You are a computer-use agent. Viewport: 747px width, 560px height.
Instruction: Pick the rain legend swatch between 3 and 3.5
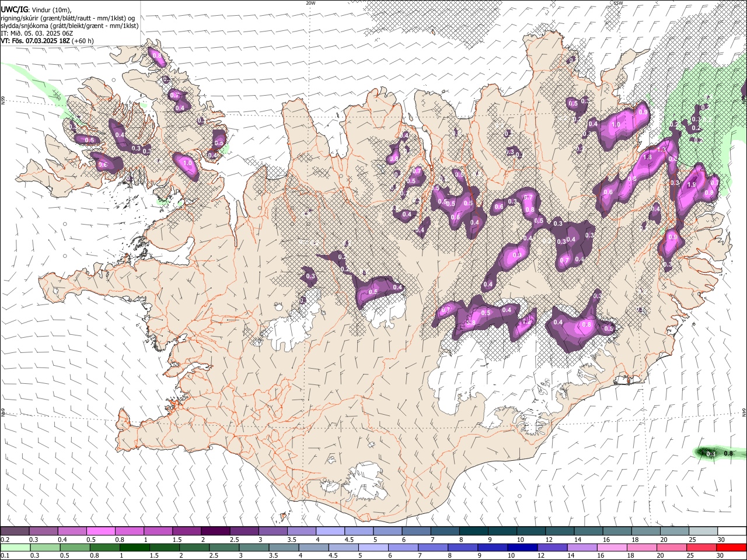(x=254, y=548)
